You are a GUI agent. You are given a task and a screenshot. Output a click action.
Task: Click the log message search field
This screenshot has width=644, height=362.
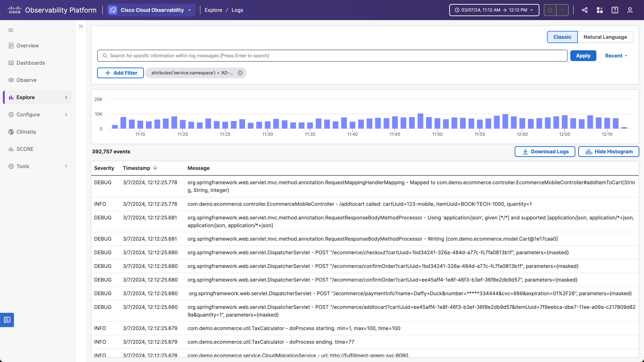click(332, 55)
